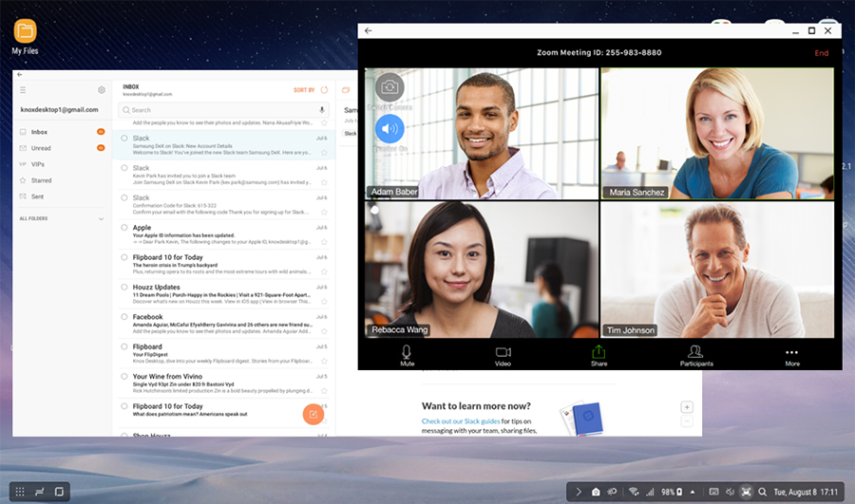Open the Unread folder in the sidebar
Screen dimensions: 855x504
41,148
